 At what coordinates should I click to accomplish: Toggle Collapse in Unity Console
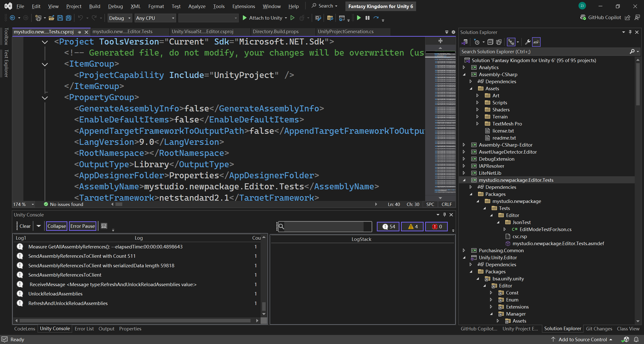(56, 226)
